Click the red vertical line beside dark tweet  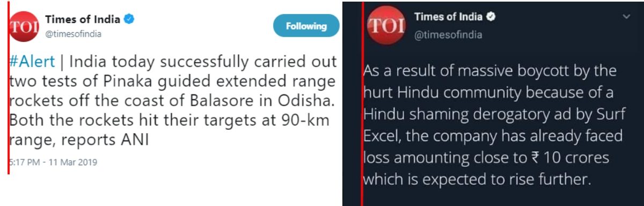(x=363, y=104)
